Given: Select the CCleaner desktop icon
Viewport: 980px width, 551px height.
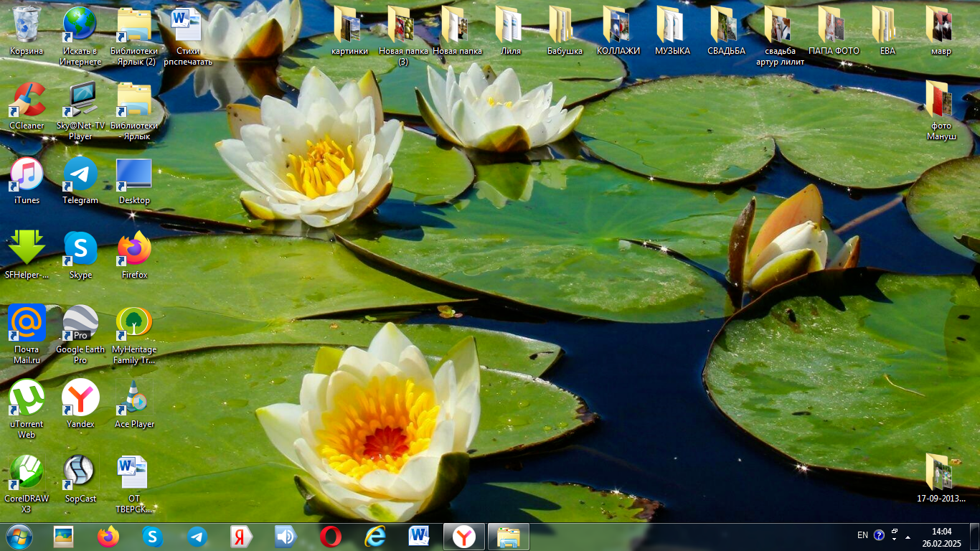Looking at the screenshot, I should point(27,100).
